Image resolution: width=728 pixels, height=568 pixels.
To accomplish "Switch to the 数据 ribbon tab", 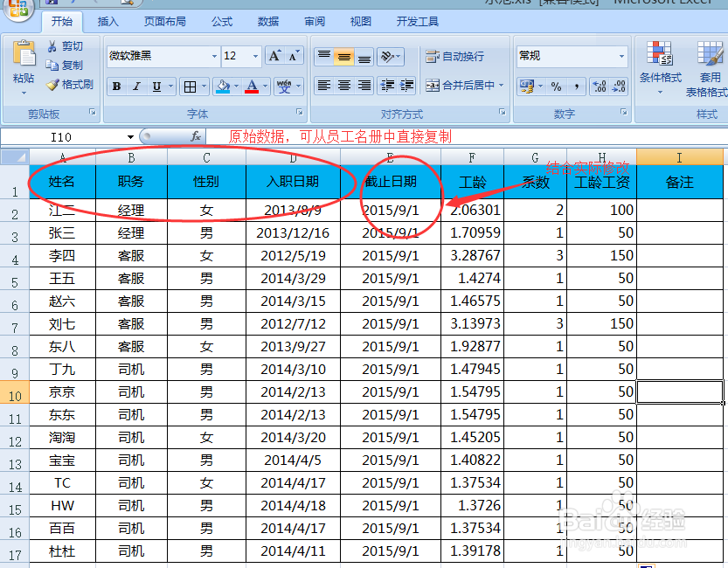I will (268, 22).
